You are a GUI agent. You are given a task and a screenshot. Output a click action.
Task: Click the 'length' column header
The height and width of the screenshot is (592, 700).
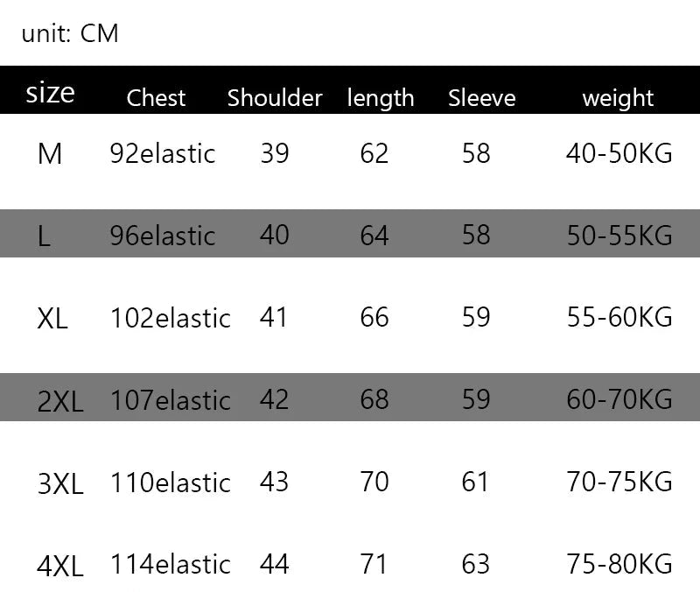381,97
